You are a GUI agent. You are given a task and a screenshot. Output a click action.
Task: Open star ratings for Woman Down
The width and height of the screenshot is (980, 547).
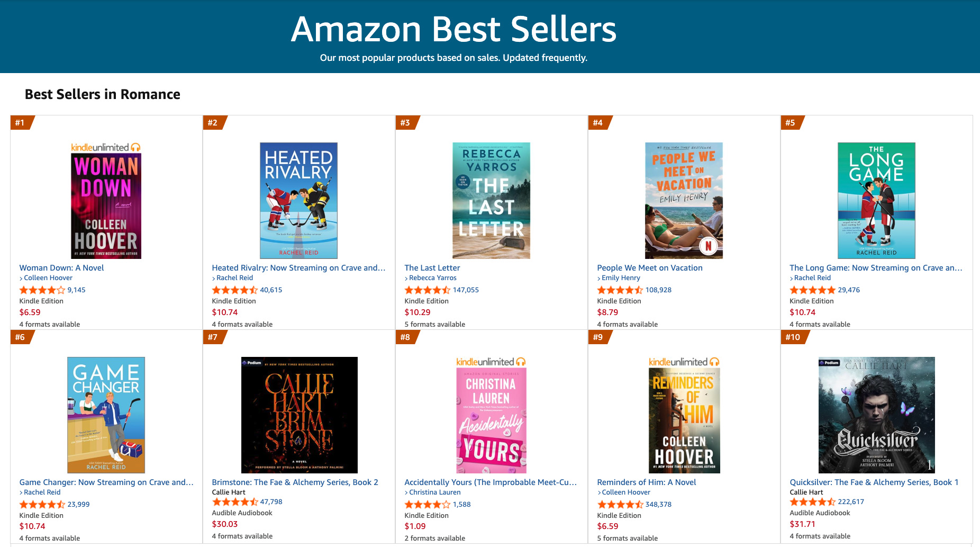click(x=42, y=290)
